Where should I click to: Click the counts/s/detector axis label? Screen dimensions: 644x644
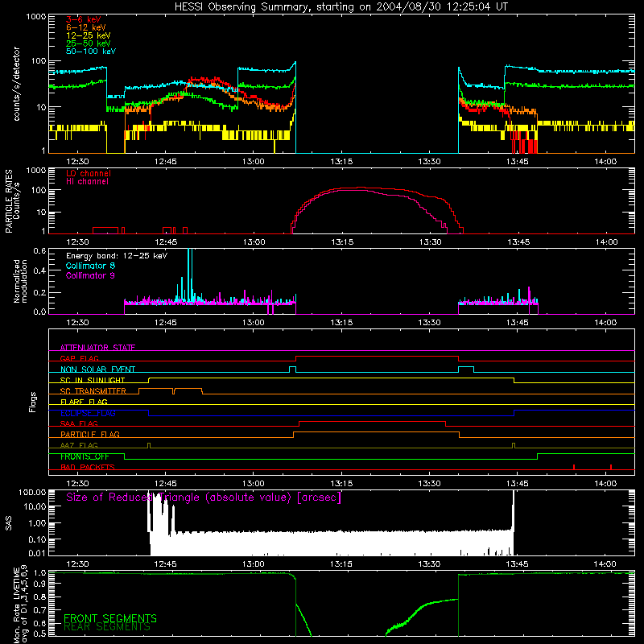click(x=17, y=84)
